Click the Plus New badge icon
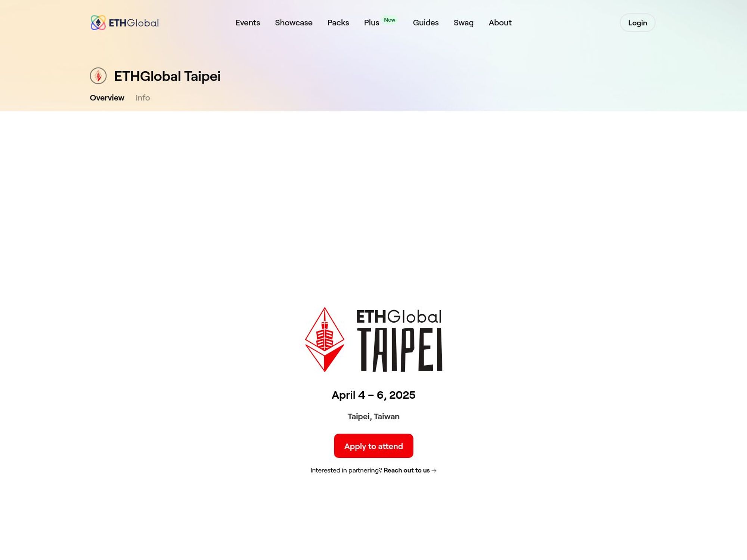 (390, 19)
